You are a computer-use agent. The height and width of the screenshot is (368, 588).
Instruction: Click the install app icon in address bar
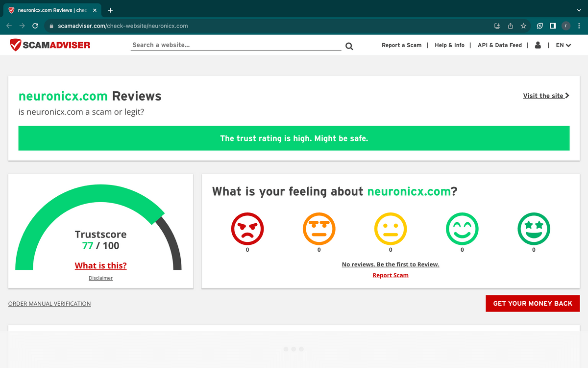click(497, 26)
